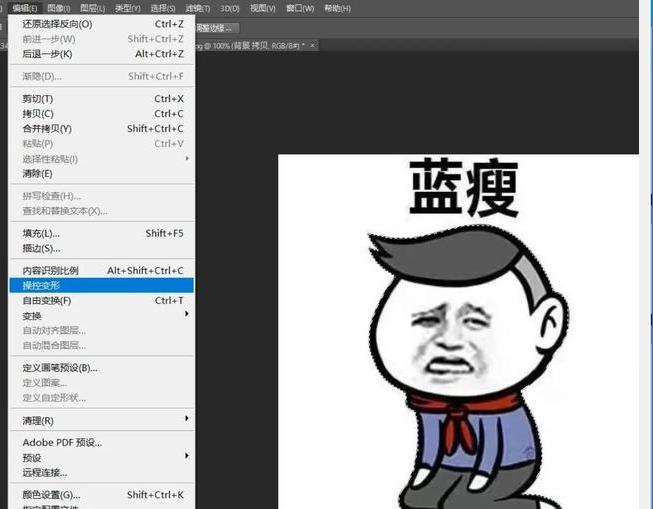Open the 视图(V) menu

(x=262, y=8)
